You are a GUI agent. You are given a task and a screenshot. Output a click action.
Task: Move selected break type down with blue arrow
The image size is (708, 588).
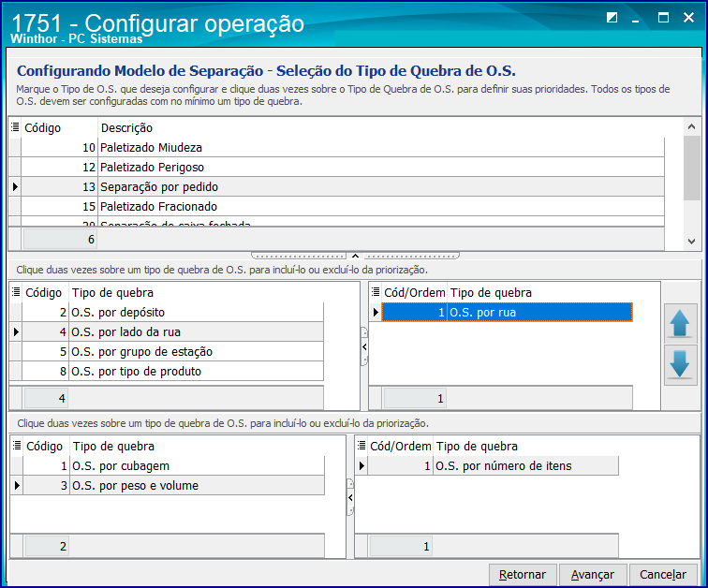[680, 364]
